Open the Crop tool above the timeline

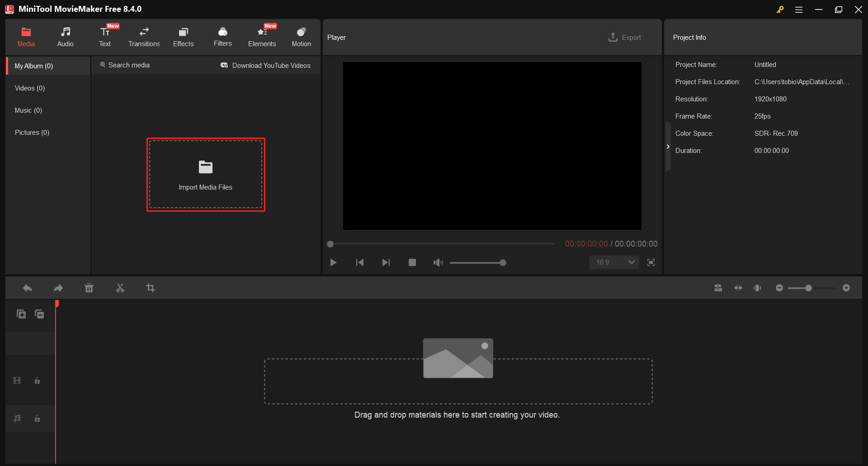point(151,288)
